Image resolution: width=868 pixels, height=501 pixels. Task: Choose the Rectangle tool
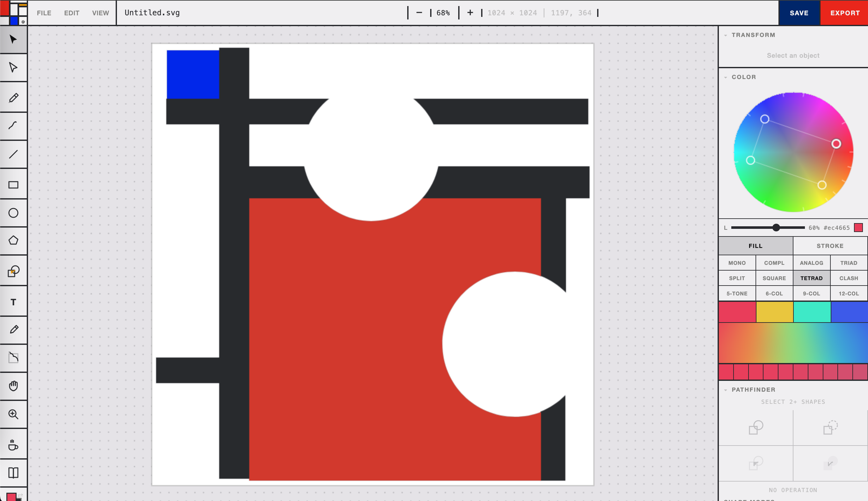(13, 185)
